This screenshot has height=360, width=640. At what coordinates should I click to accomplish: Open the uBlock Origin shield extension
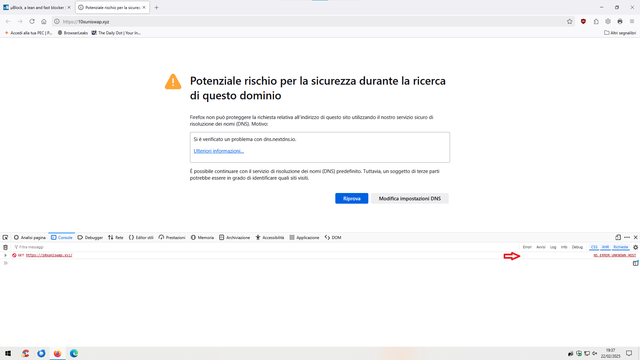point(583,22)
